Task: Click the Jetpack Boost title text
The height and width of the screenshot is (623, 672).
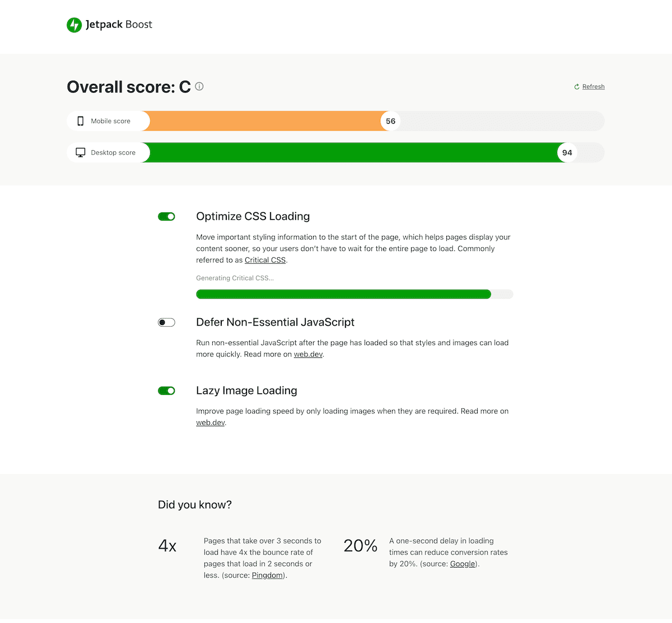Action: click(119, 25)
